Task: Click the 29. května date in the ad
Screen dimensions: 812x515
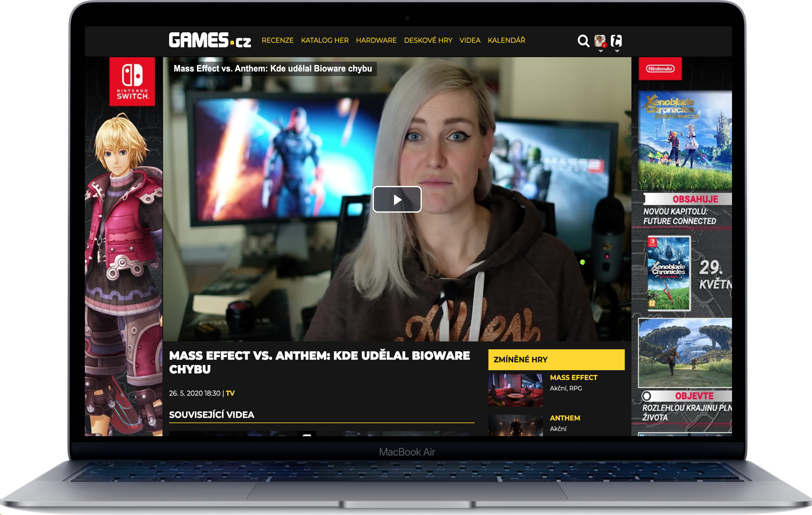Action: [x=715, y=275]
